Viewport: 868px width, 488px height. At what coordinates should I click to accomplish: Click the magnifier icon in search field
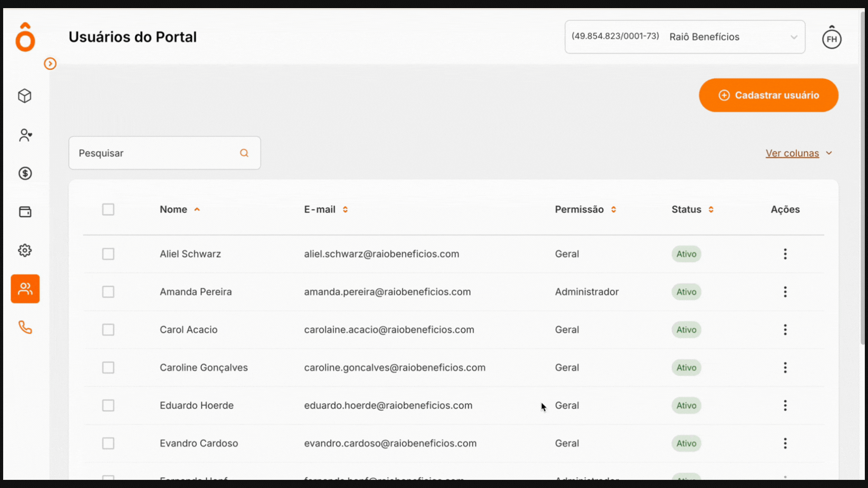(244, 153)
